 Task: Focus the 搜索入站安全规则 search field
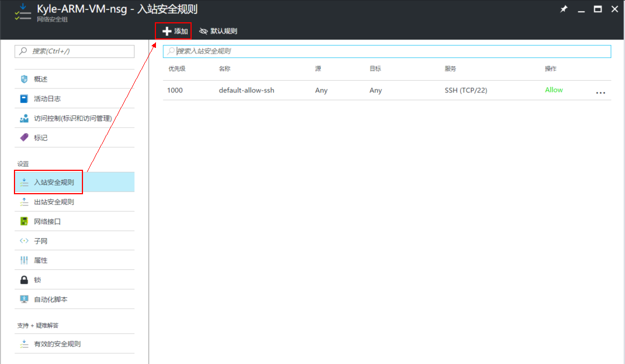(390, 51)
